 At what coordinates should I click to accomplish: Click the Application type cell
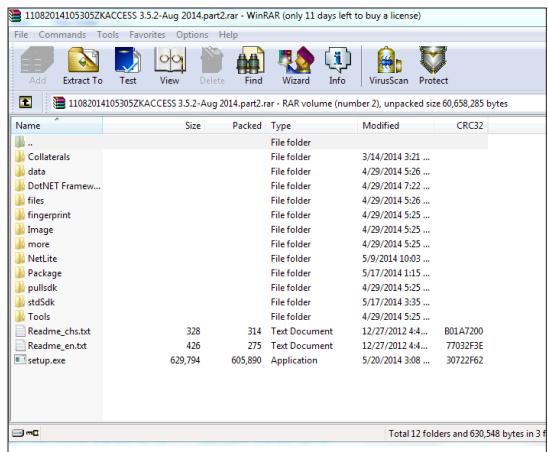coord(294,360)
